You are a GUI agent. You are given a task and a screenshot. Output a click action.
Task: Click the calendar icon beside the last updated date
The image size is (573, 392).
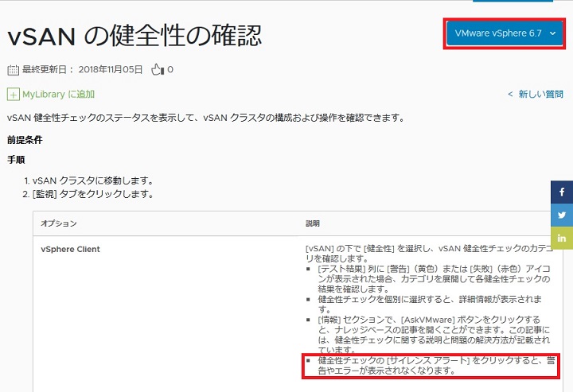tap(14, 70)
